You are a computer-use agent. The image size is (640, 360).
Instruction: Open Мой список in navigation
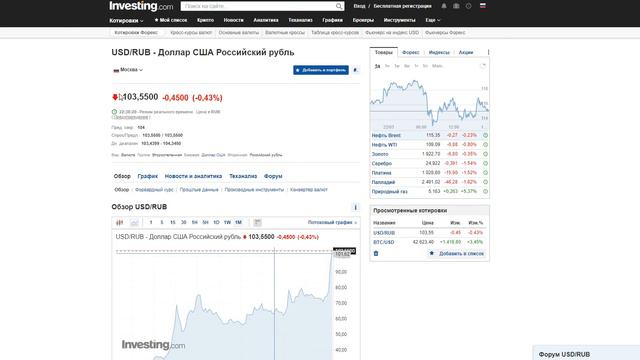click(x=171, y=20)
